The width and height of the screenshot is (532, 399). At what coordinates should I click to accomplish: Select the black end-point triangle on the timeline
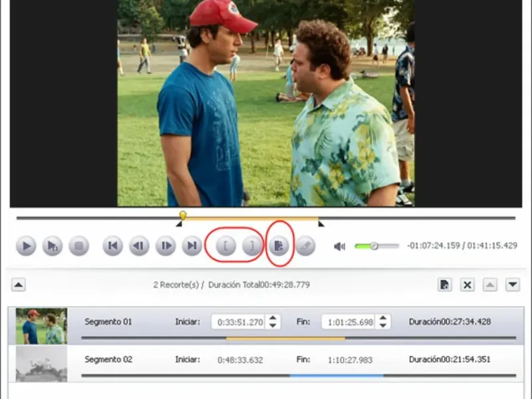pos(321,224)
